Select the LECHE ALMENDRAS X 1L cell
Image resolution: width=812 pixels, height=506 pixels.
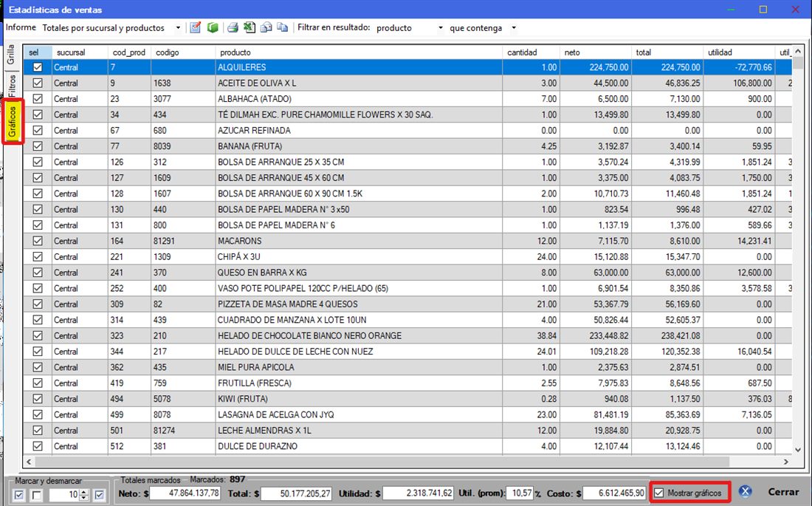tap(358, 431)
